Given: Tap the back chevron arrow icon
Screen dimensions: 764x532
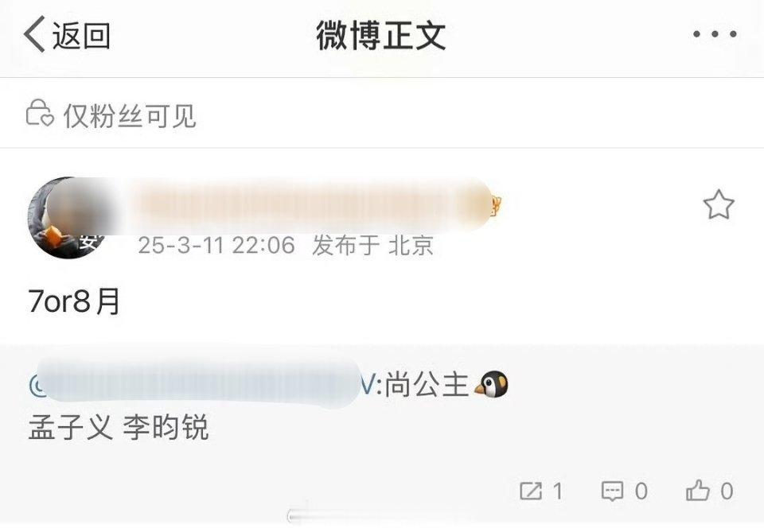Looking at the screenshot, I should [x=34, y=34].
